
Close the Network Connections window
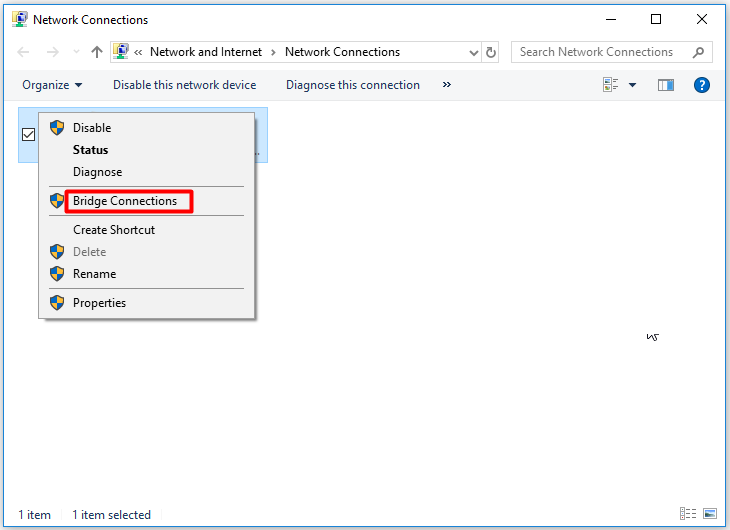pyautogui.click(x=702, y=20)
